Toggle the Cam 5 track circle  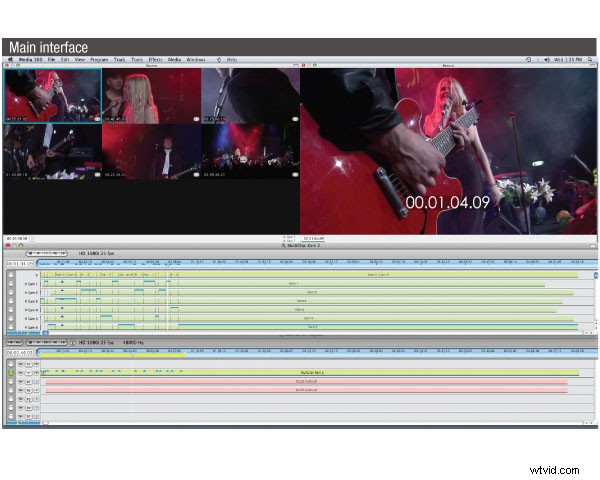(11, 318)
